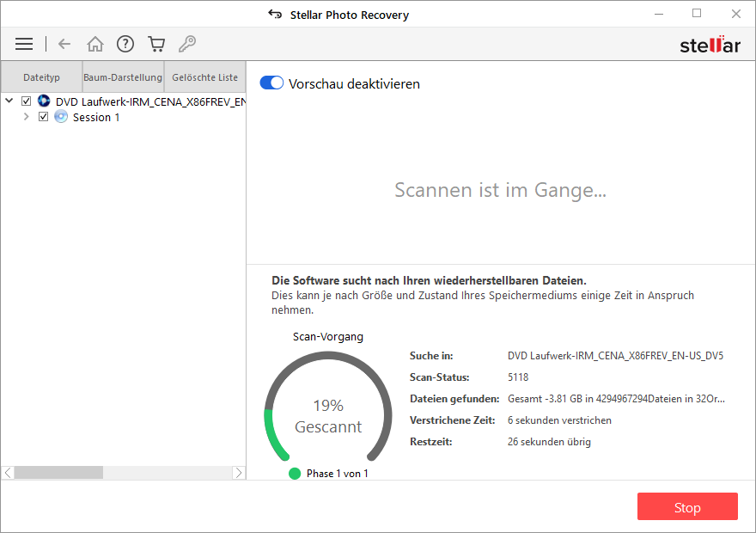Click the 'Scan-Vorgang' heading
The height and width of the screenshot is (533, 756).
click(328, 337)
